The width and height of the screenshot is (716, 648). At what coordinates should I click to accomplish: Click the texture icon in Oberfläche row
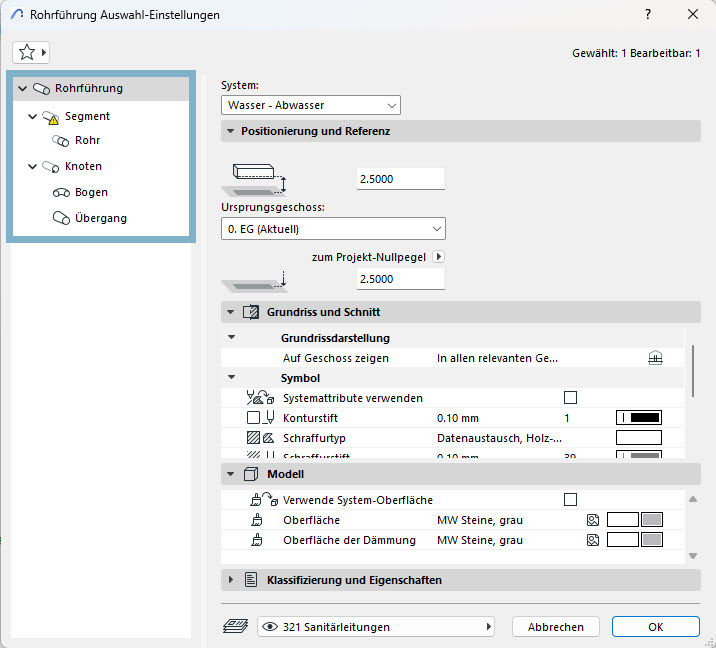[x=593, y=520]
